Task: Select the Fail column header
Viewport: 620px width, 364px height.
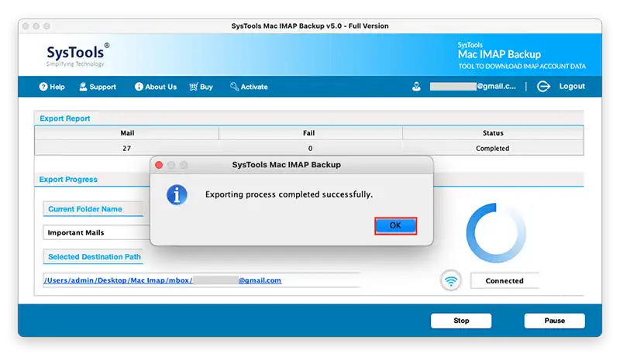Action: (311, 133)
